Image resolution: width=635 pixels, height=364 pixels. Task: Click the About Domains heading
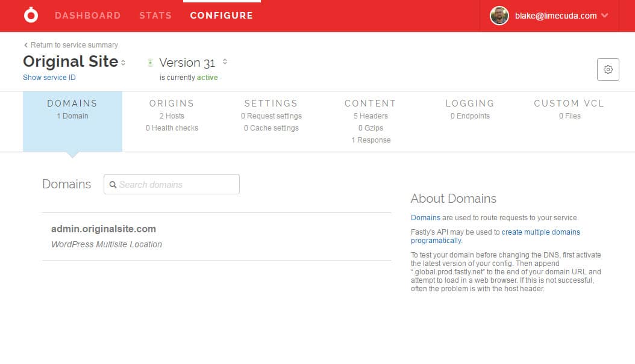[453, 199]
